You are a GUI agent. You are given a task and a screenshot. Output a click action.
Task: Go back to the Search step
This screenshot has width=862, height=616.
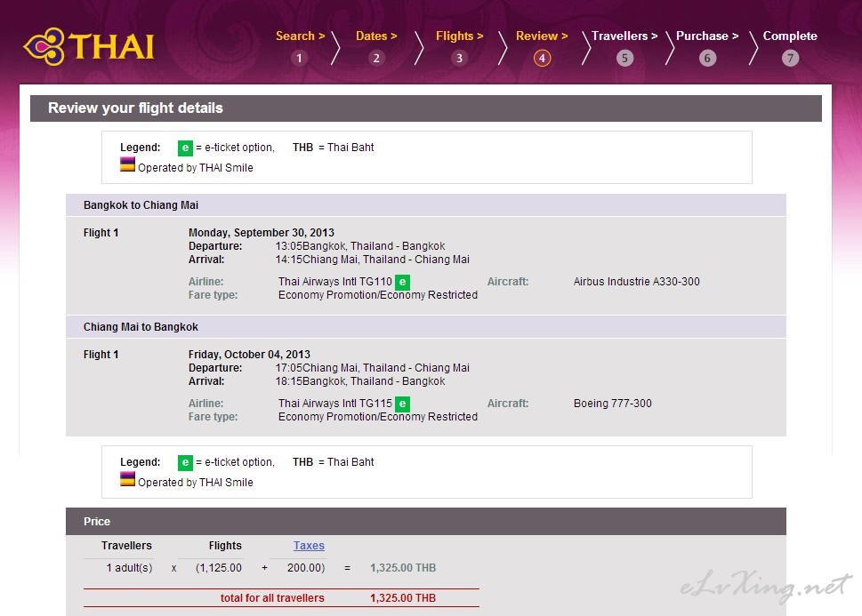(x=300, y=36)
